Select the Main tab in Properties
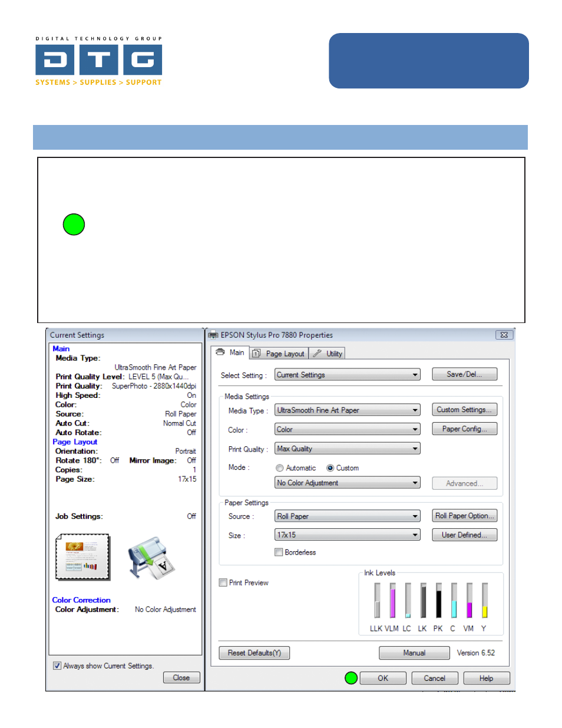 point(230,353)
